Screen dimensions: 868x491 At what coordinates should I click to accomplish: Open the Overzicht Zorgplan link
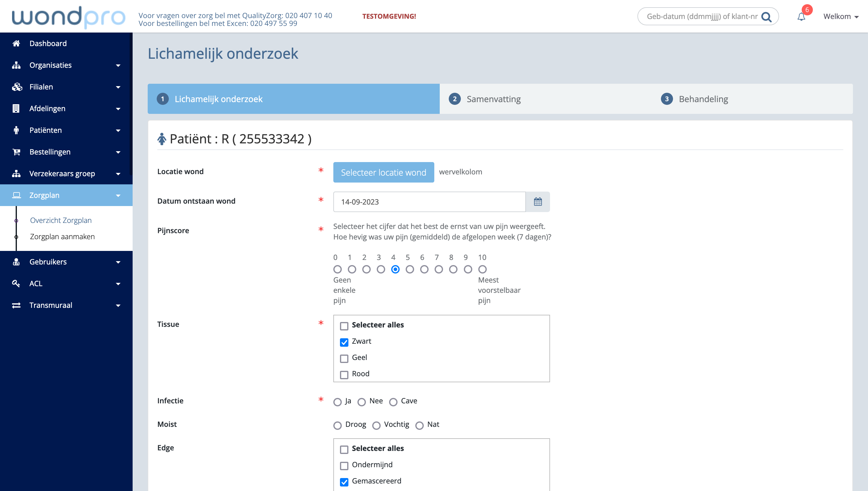(61, 220)
